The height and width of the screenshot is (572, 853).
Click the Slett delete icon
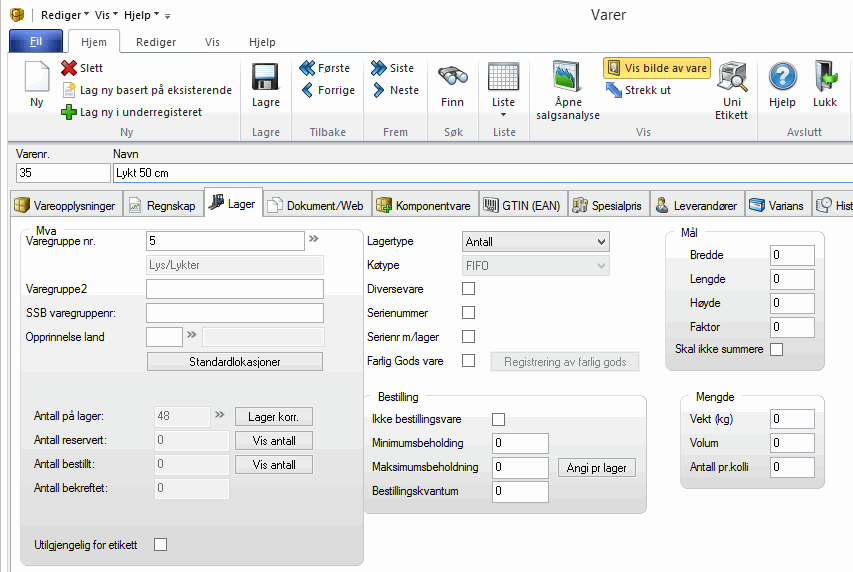[x=69, y=68]
